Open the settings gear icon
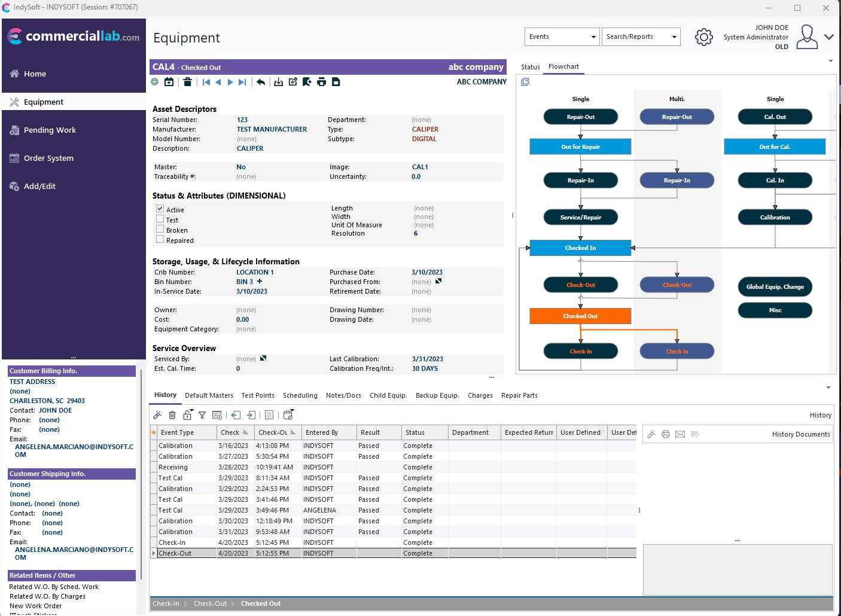 click(x=703, y=37)
